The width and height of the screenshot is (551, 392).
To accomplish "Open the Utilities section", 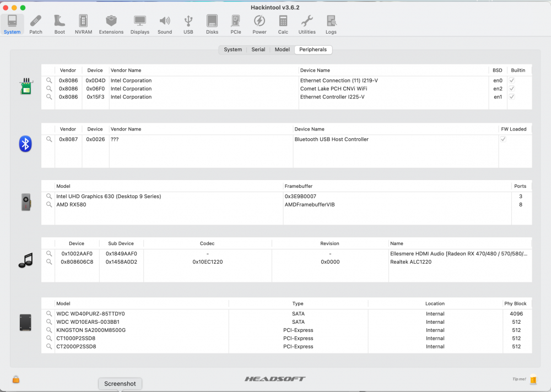I will pyautogui.click(x=307, y=25).
